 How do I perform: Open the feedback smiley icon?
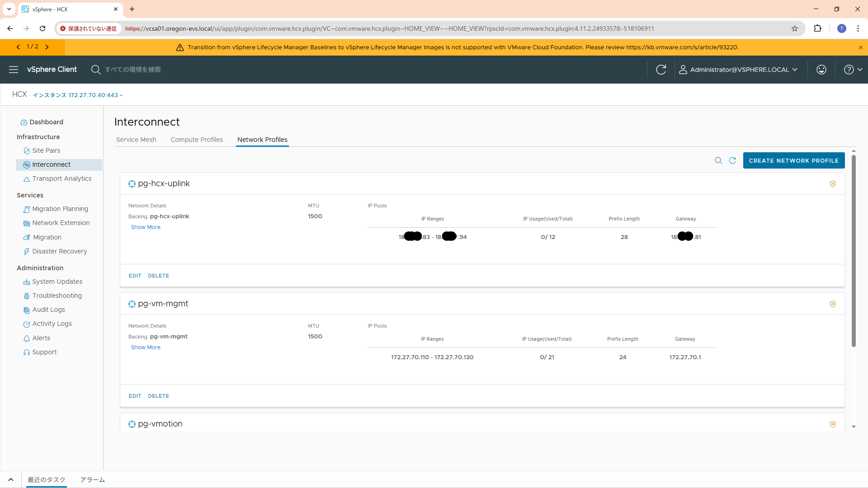(821, 70)
